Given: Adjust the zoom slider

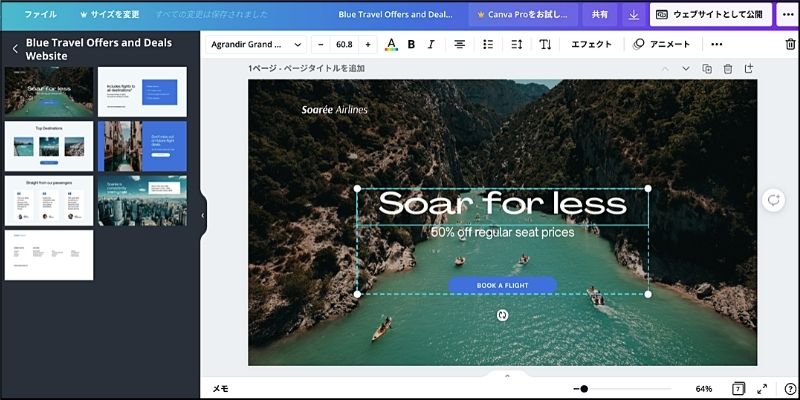Looking at the screenshot, I should pos(584,389).
